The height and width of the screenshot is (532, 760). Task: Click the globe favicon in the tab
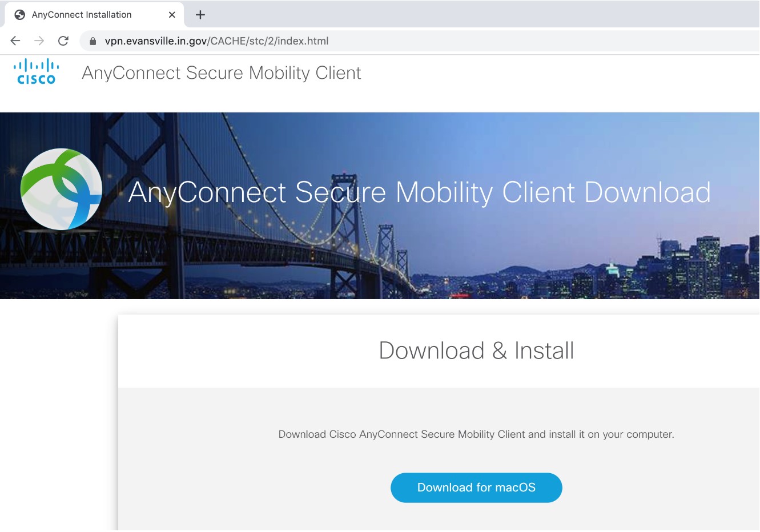[x=20, y=15]
